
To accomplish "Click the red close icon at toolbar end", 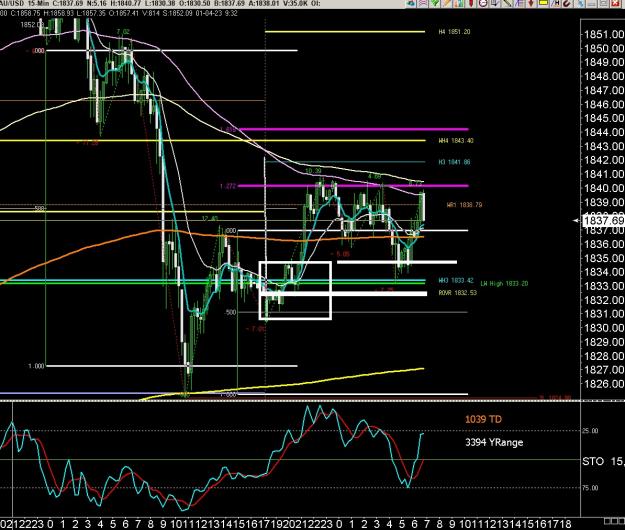I will 615,3.
